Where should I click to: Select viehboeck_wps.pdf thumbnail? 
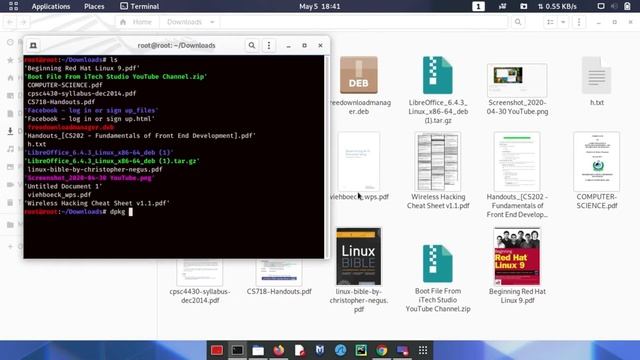(359, 162)
